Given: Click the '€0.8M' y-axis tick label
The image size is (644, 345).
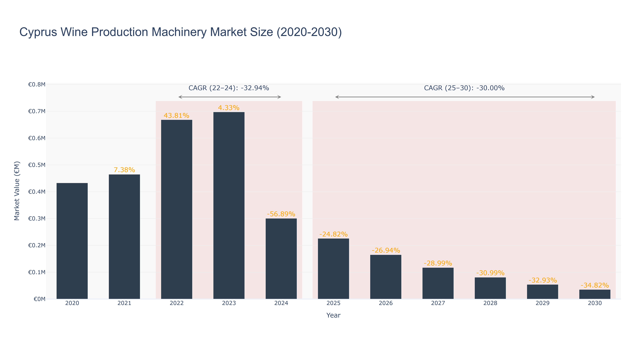Looking at the screenshot, I should click(x=37, y=85).
